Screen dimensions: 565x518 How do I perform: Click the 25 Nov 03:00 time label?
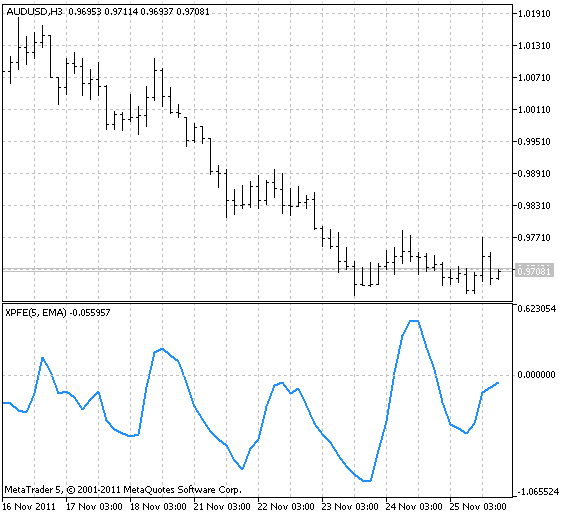click(478, 507)
